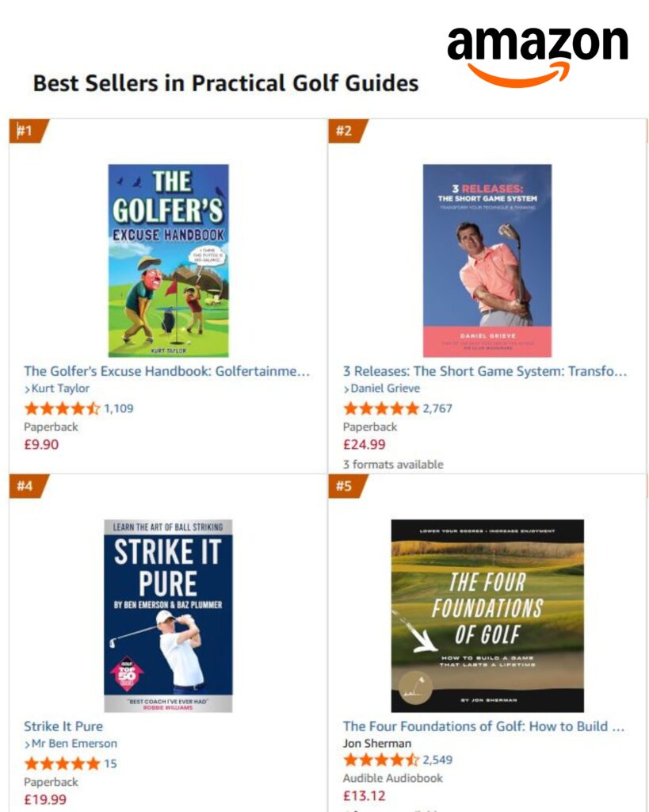The width and height of the screenshot is (649, 812).
Task: Open star rating for Golfer's Excuse Handbook
Action: [x=63, y=409]
